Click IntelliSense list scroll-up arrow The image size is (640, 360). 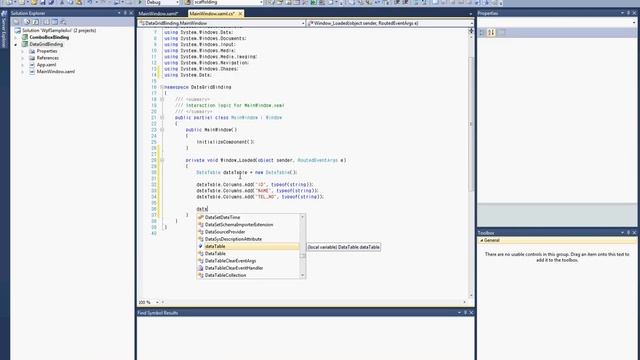pyautogui.click(x=302, y=217)
